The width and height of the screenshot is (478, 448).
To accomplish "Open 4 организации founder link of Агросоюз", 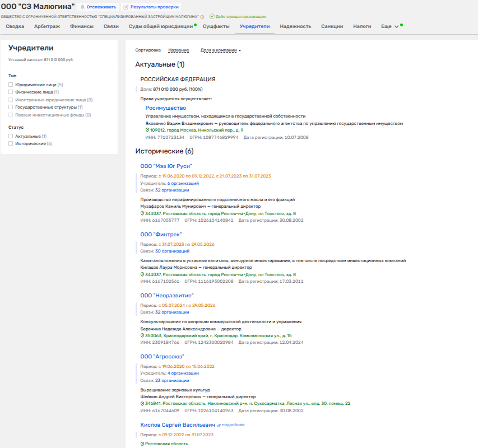I will click(183, 373).
